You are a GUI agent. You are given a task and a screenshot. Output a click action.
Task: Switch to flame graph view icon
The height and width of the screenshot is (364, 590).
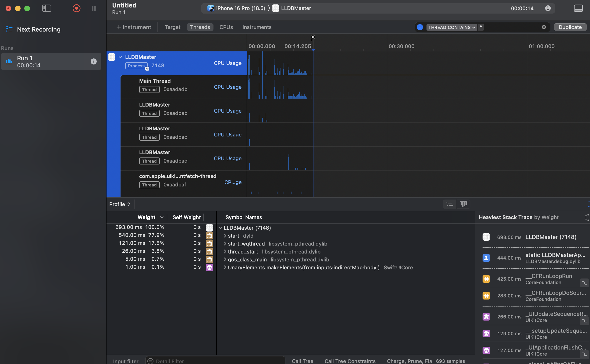(x=463, y=204)
